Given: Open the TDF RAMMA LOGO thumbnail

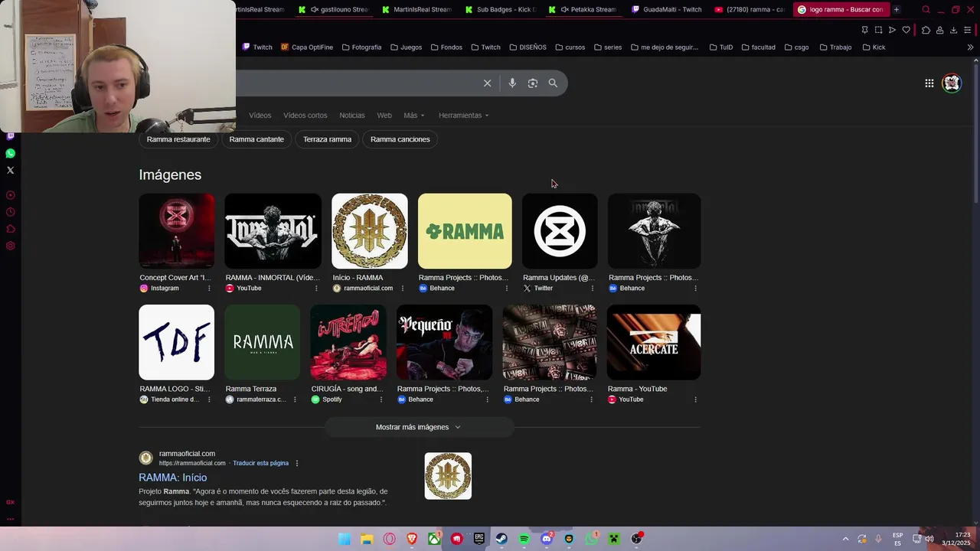Looking at the screenshot, I should click(x=176, y=342).
